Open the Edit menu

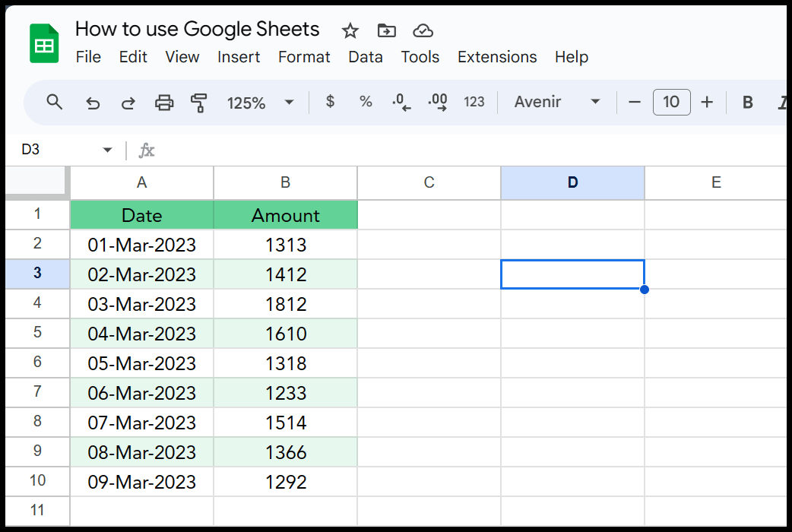click(133, 57)
